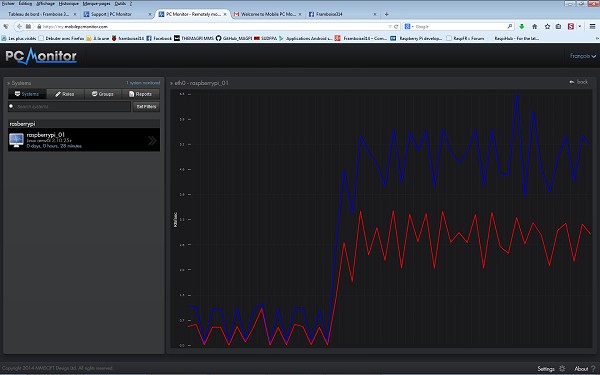Open the address bar history dropdown

tap(390, 26)
